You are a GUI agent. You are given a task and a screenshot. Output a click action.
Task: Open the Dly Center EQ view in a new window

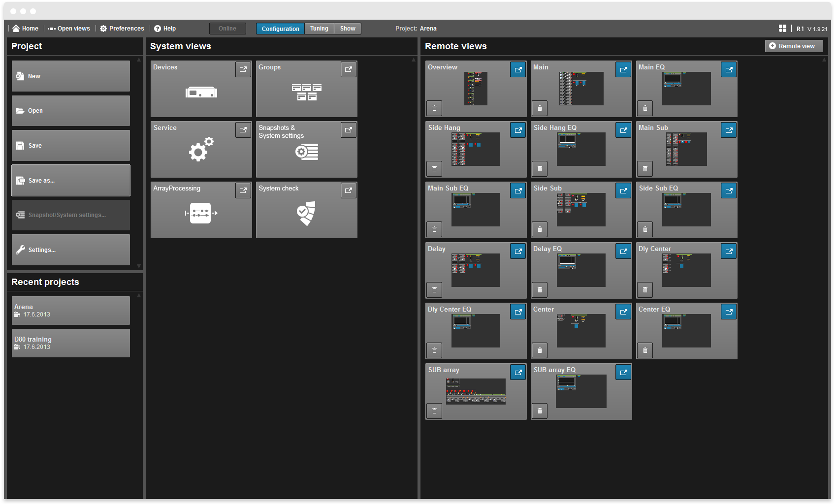518,312
